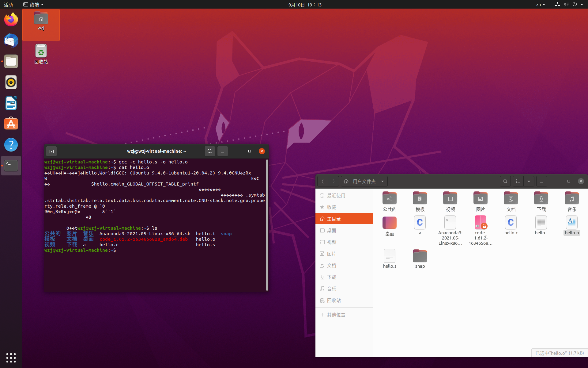Click the terminal vertical scrollbar

pos(267,225)
